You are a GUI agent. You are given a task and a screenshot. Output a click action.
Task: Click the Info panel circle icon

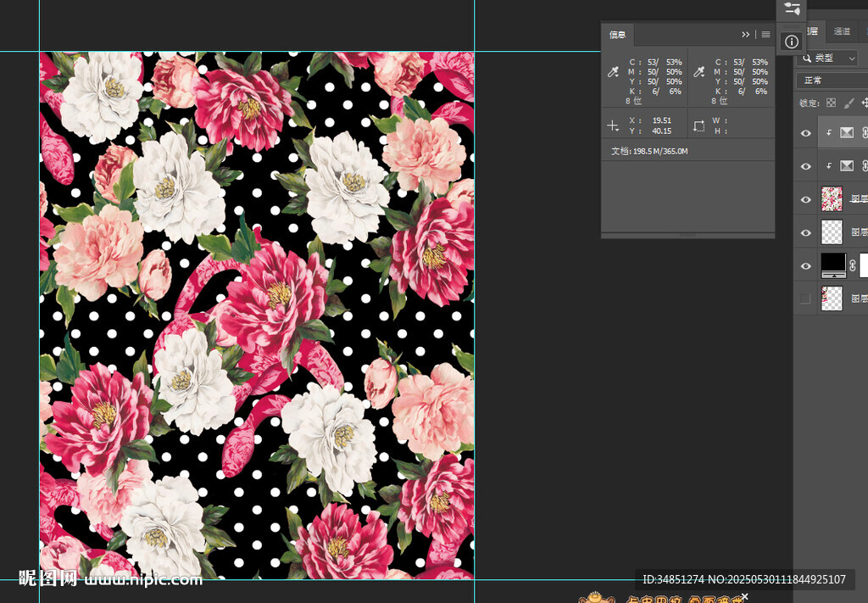[791, 42]
